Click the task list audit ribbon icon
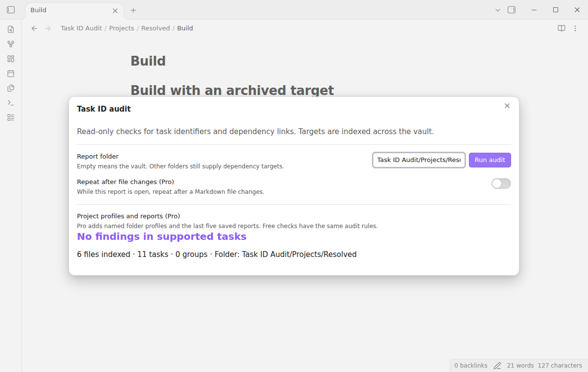 coord(11,117)
